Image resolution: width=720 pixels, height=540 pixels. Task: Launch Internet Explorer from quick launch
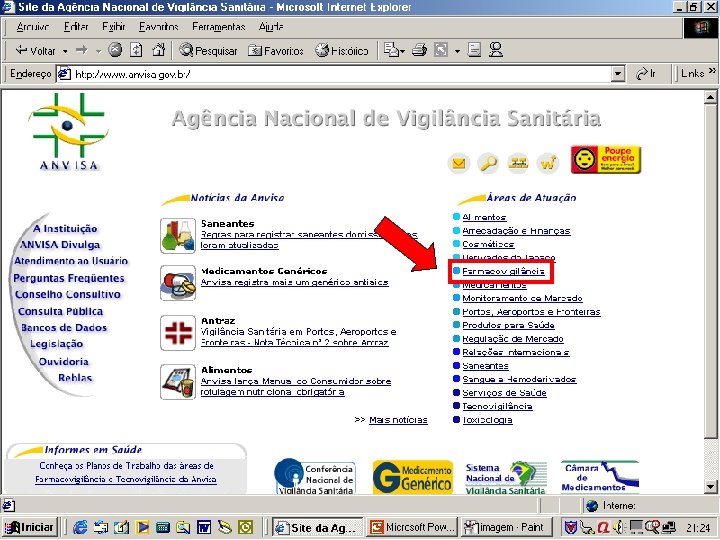(80, 527)
